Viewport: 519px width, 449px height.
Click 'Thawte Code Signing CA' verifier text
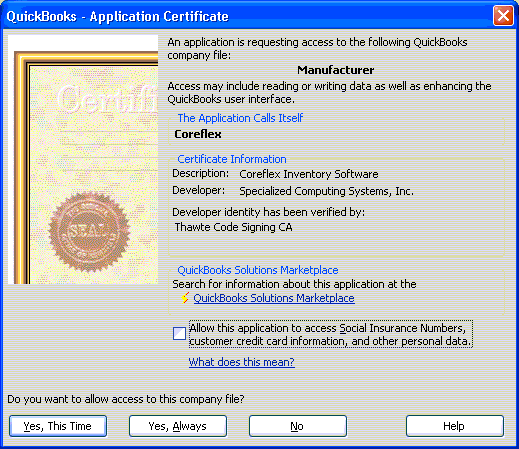pos(234,227)
